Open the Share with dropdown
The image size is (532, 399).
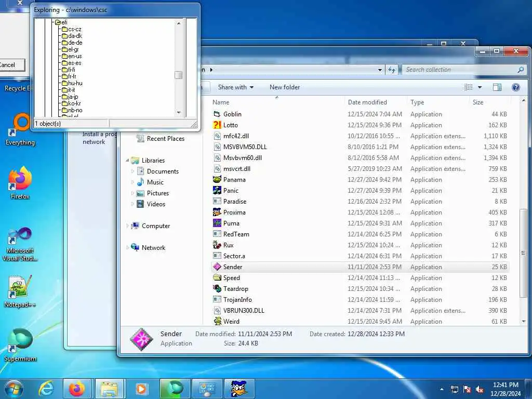pos(235,87)
